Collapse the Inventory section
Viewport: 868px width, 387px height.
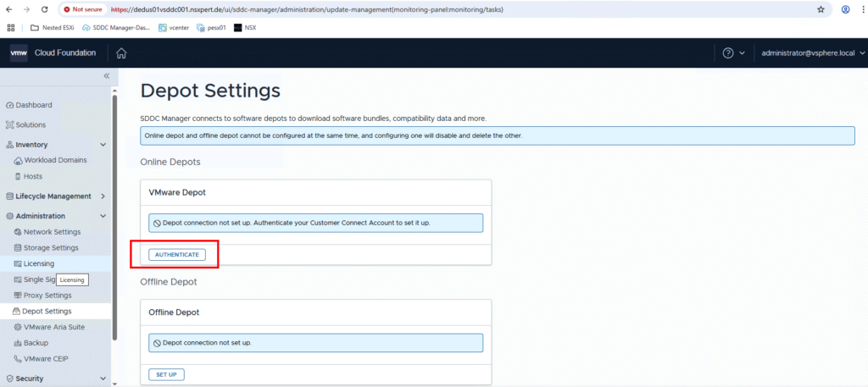103,145
